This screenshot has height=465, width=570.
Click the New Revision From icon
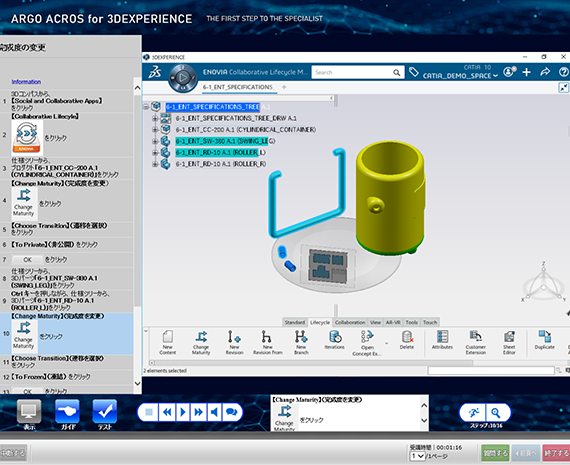(x=268, y=342)
